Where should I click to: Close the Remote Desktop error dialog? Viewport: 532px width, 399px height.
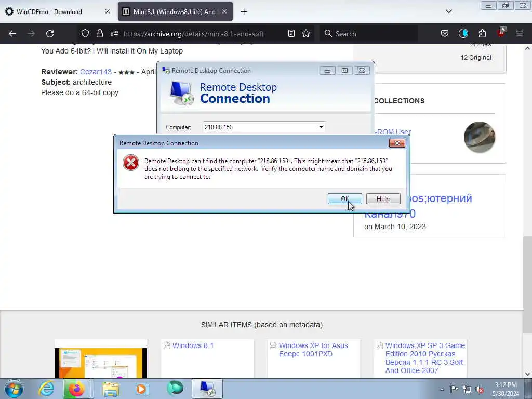[397, 143]
